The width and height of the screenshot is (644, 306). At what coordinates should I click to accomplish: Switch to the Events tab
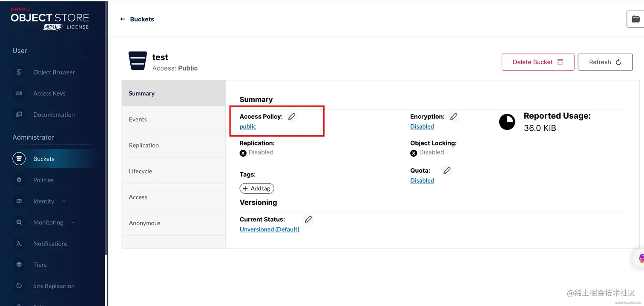138,119
